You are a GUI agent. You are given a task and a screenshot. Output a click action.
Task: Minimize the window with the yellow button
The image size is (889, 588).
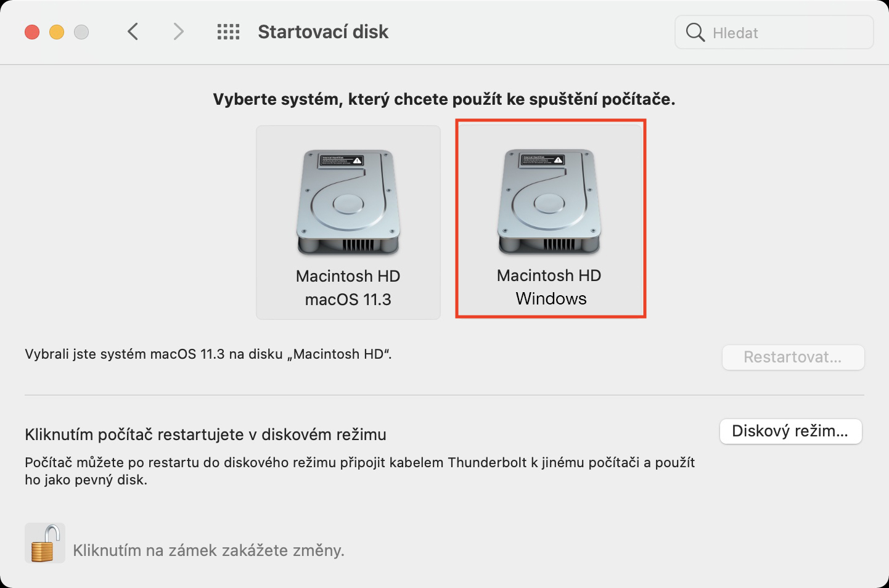tap(57, 32)
